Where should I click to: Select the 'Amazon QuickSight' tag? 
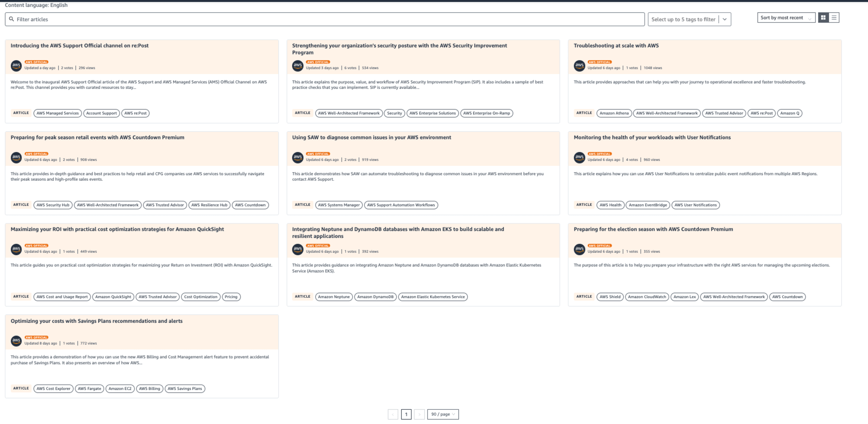tap(113, 297)
